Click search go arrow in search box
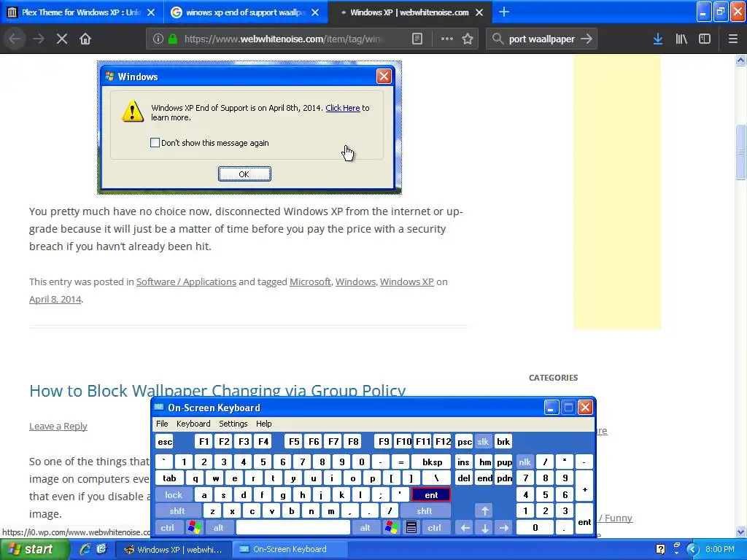 point(587,39)
